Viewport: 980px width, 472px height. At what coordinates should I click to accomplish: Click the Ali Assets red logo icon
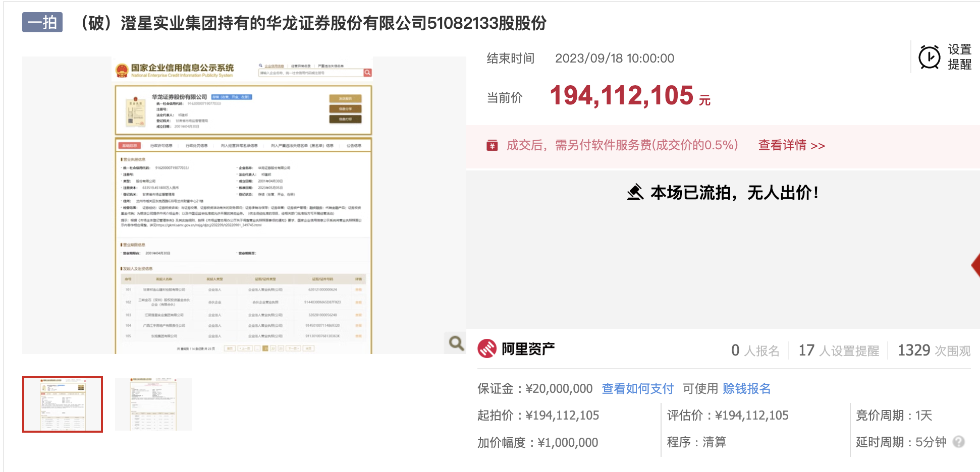(x=487, y=348)
